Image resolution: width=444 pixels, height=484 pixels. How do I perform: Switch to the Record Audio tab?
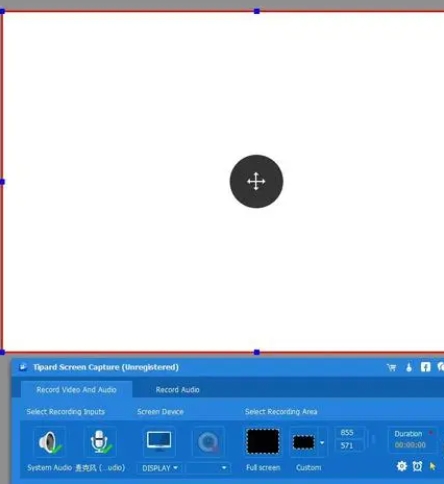177,390
